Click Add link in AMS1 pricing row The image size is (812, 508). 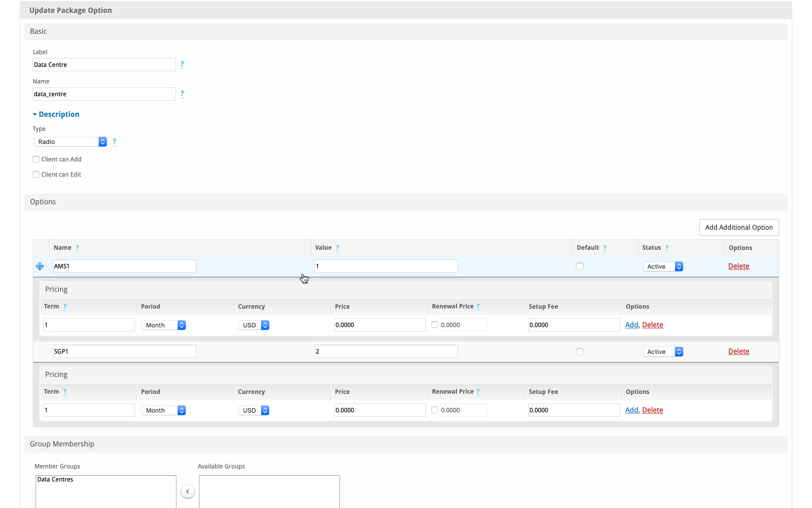[632, 325]
